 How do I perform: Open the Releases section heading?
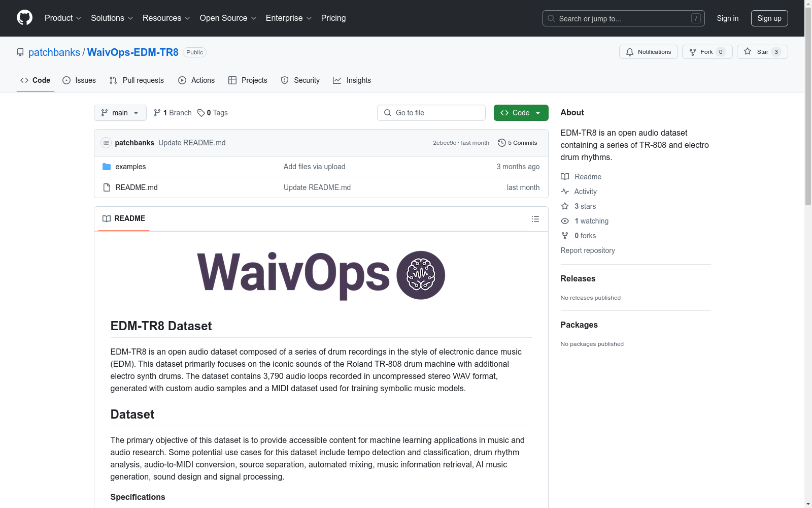(578, 278)
